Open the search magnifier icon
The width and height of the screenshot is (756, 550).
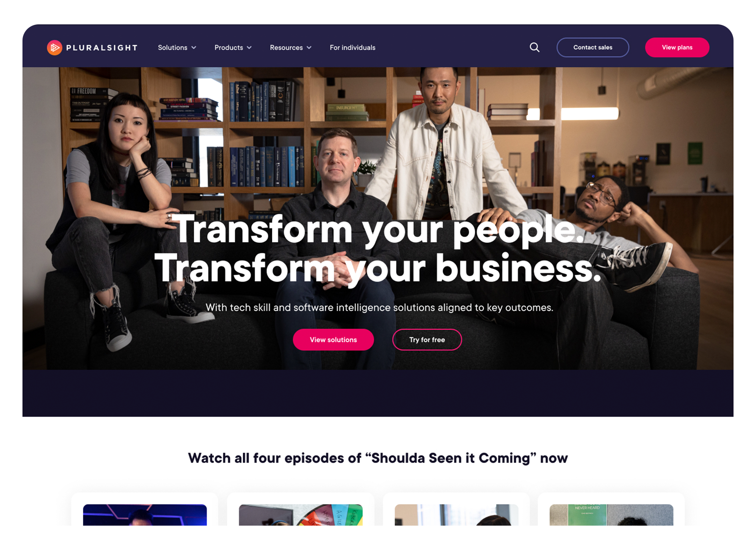(x=535, y=47)
